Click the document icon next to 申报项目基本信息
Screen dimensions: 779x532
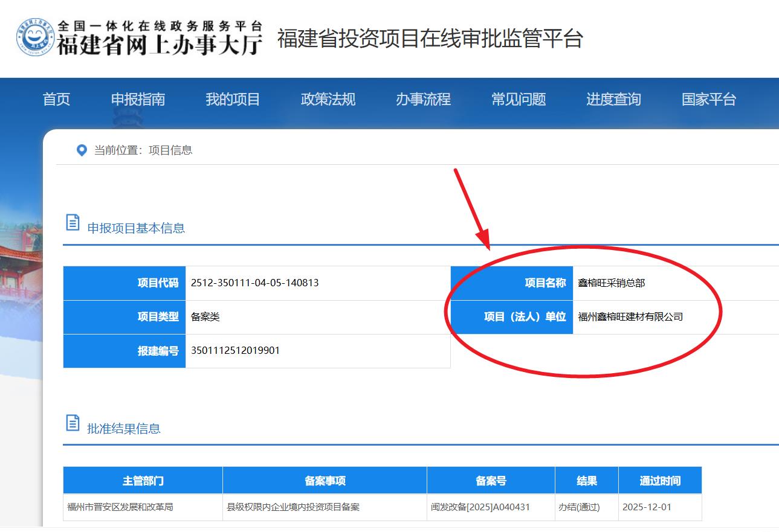tap(73, 222)
